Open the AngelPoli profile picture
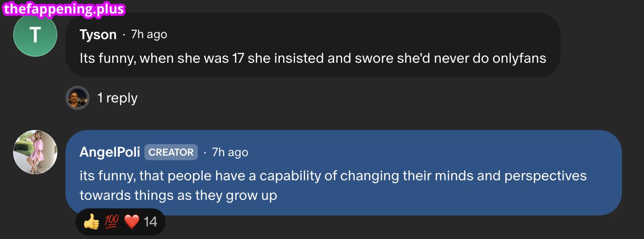The width and height of the screenshot is (644, 239). coord(35,152)
